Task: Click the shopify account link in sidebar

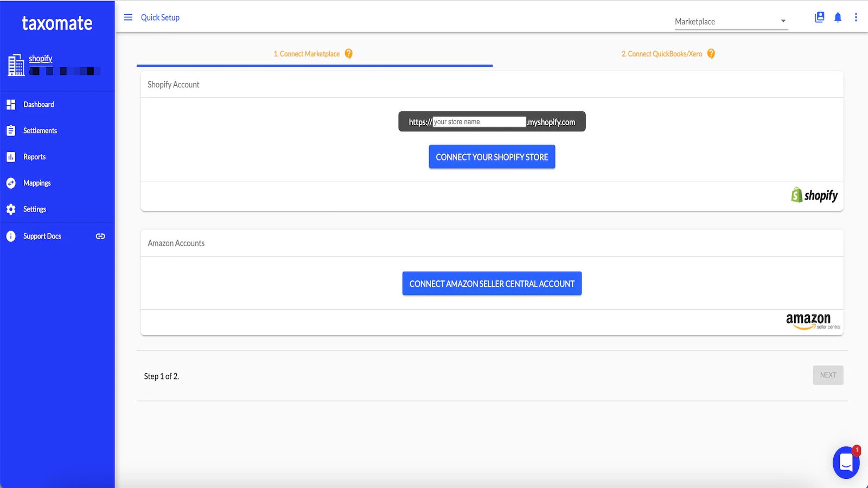Action: 41,59
